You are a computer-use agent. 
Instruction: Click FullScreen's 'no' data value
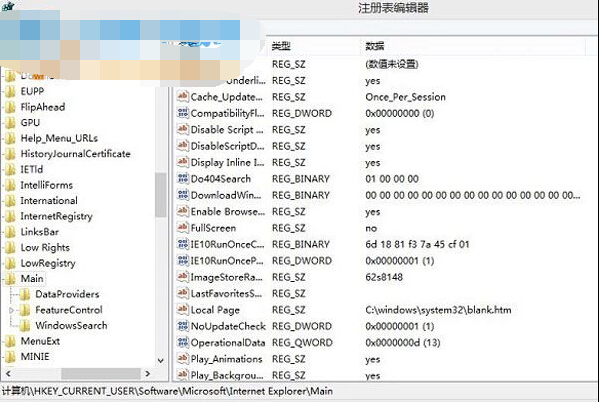[371, 228]
